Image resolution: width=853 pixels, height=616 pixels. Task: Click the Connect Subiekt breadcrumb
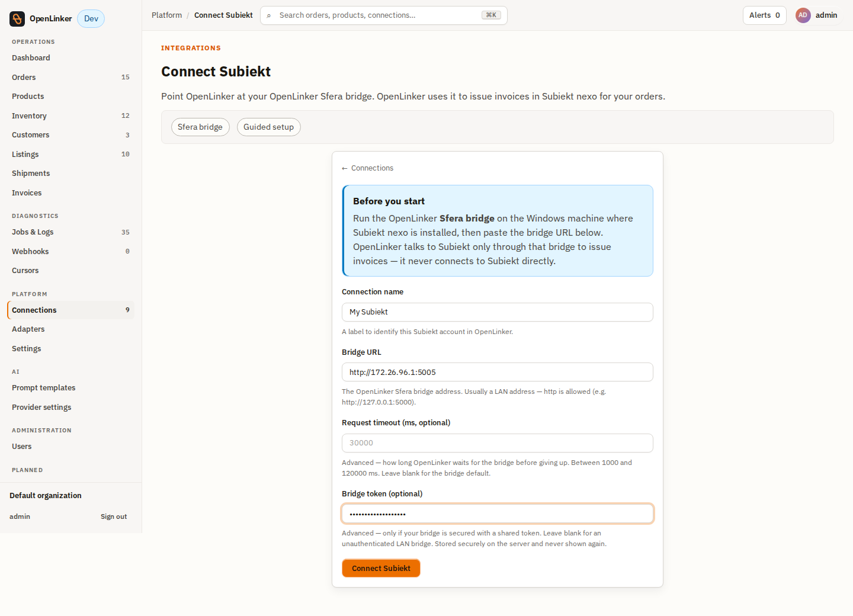tap(223, 15)
